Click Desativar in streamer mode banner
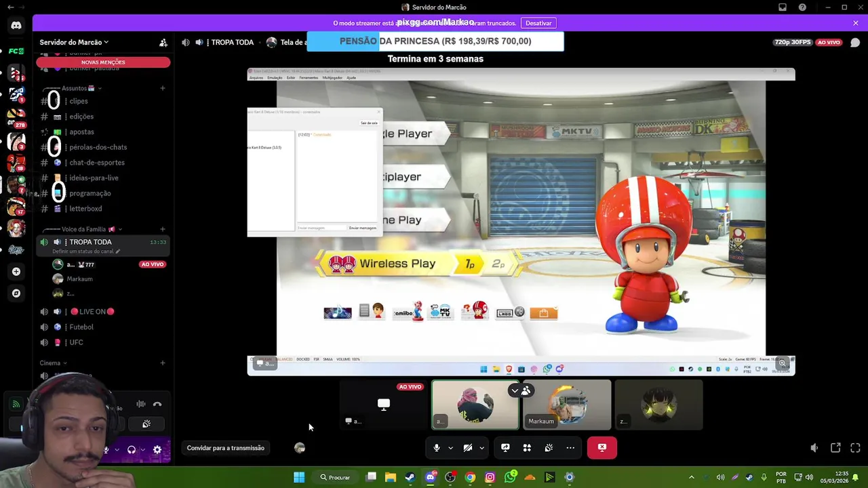 538,23
